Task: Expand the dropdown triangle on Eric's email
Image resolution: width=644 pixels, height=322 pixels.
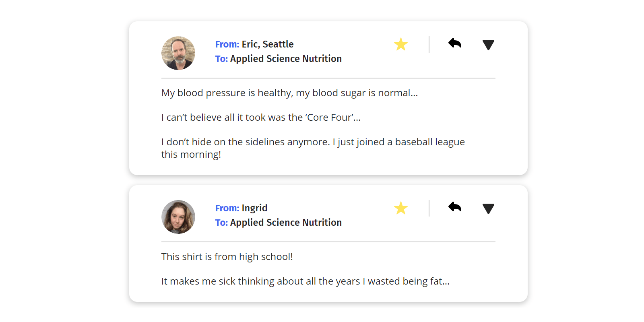Action: coord(488,45)
